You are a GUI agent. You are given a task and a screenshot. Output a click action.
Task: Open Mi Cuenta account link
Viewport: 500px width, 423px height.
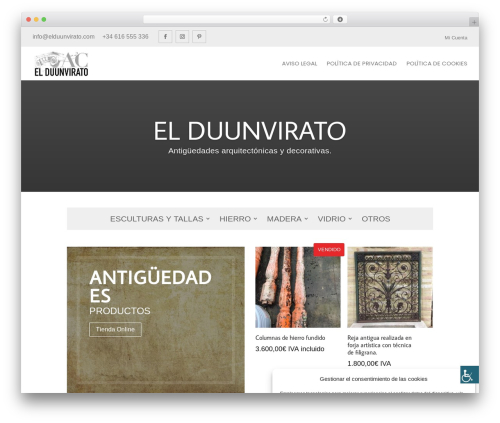coord(456,38)
